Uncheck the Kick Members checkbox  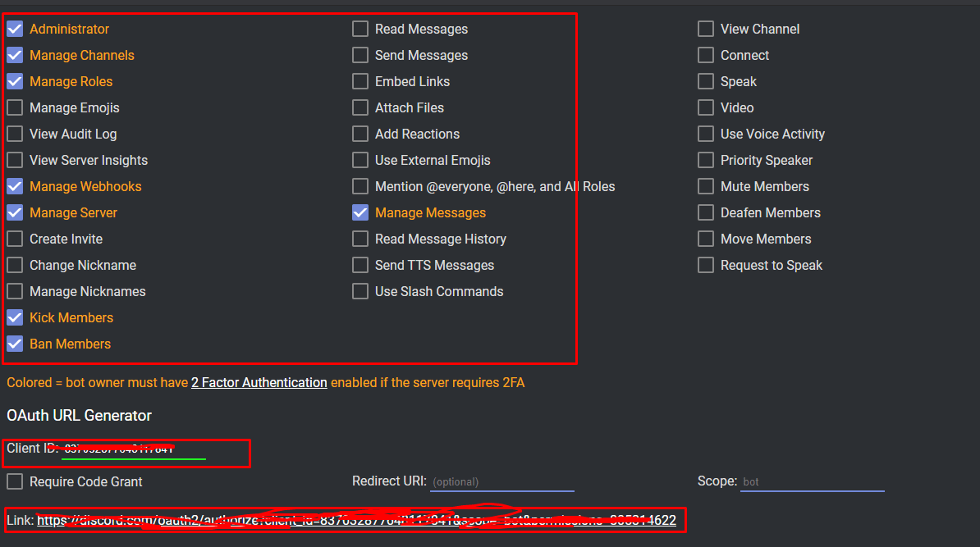tap(15, 317)
